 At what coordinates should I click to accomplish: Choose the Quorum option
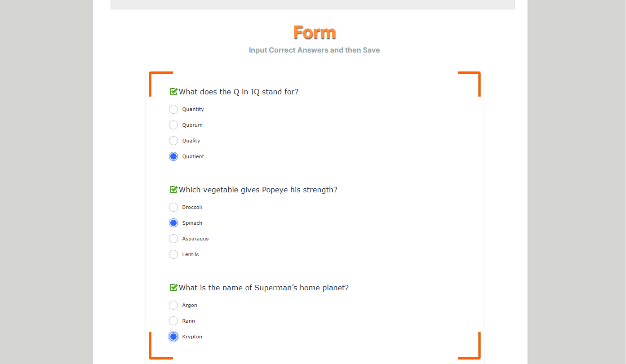coord(173,125)
